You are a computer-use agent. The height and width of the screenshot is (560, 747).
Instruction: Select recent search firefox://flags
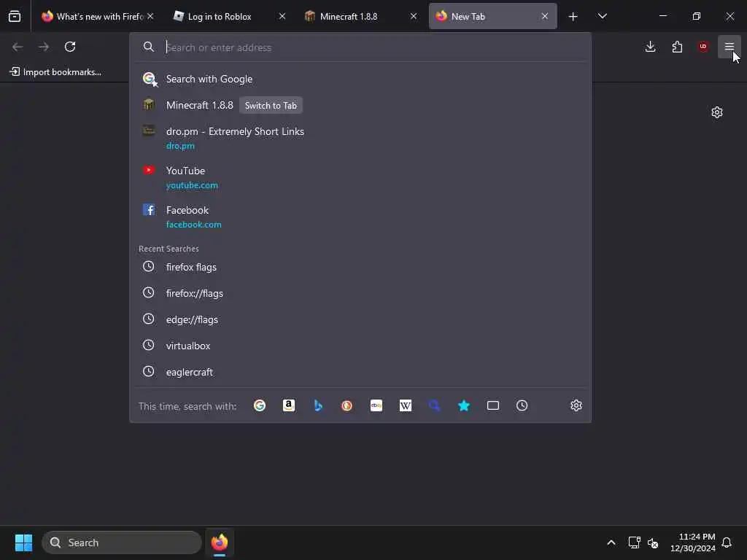[360, 293]
